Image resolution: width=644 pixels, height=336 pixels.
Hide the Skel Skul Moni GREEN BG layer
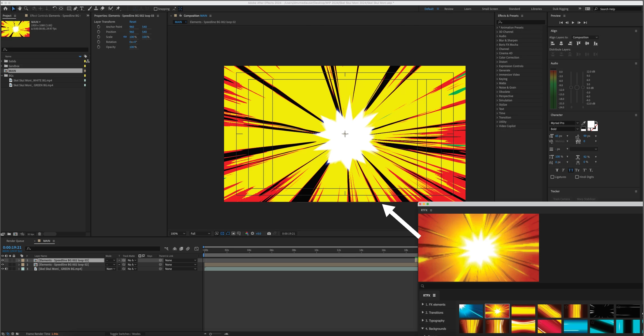(3, 269)
